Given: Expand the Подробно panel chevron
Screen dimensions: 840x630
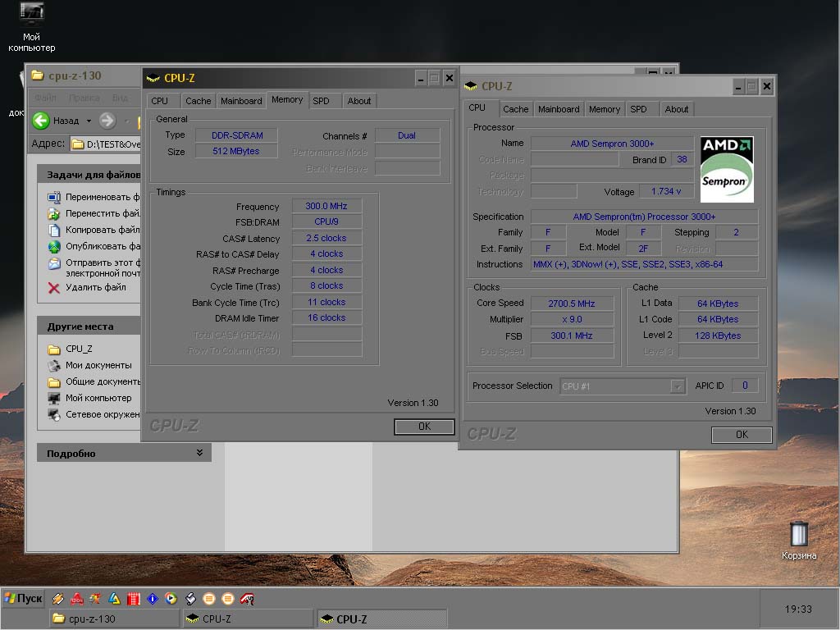Looking at the screenshot, I should [x=199, y=453].
